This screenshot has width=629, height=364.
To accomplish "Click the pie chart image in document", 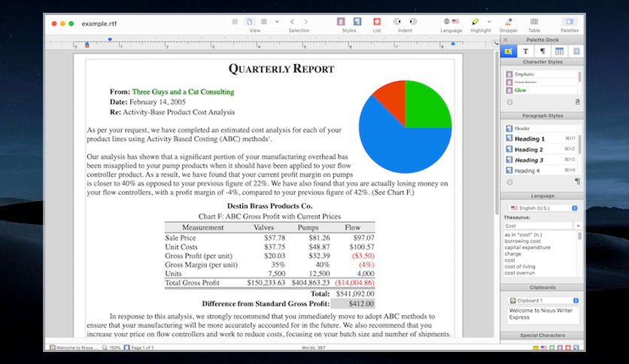I will 405,126.
